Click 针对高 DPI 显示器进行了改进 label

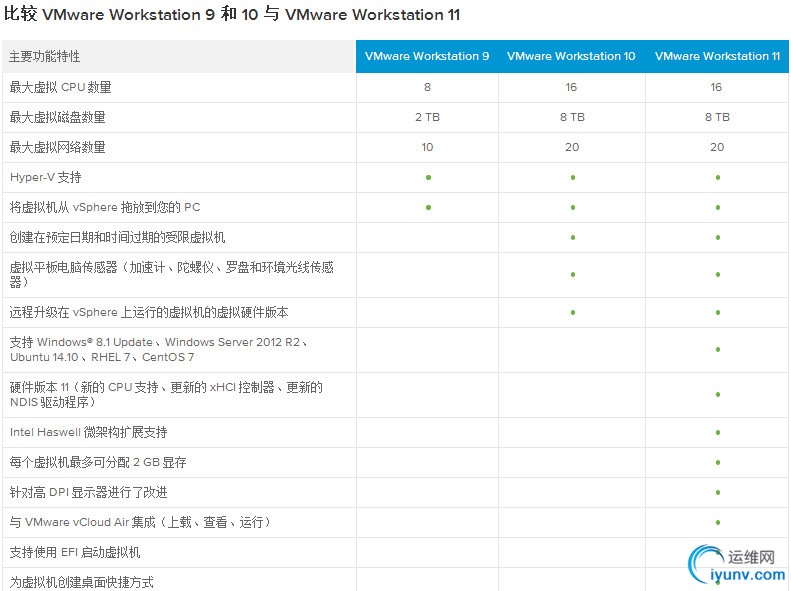(x=88, y=492)
